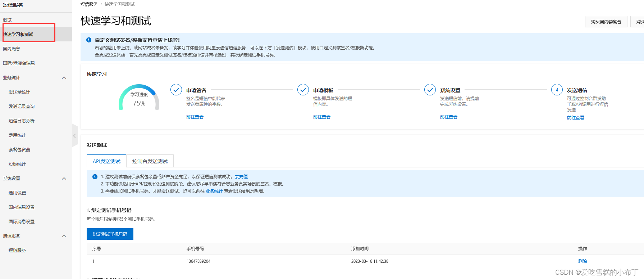
Task: Switch to the 控制台发送测试 tab
Action: [150, 161]
